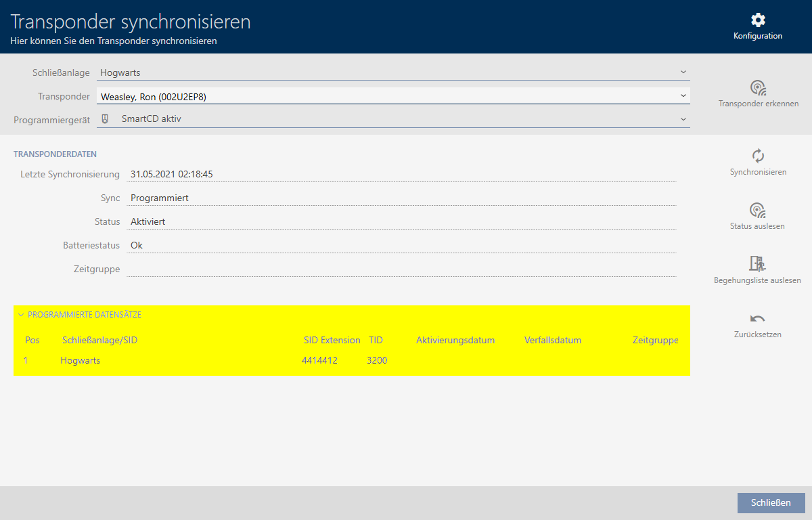Click the Verfallsdatum column header
The image size is (812, 520).
pyautogui.click(x=552, y=340)
